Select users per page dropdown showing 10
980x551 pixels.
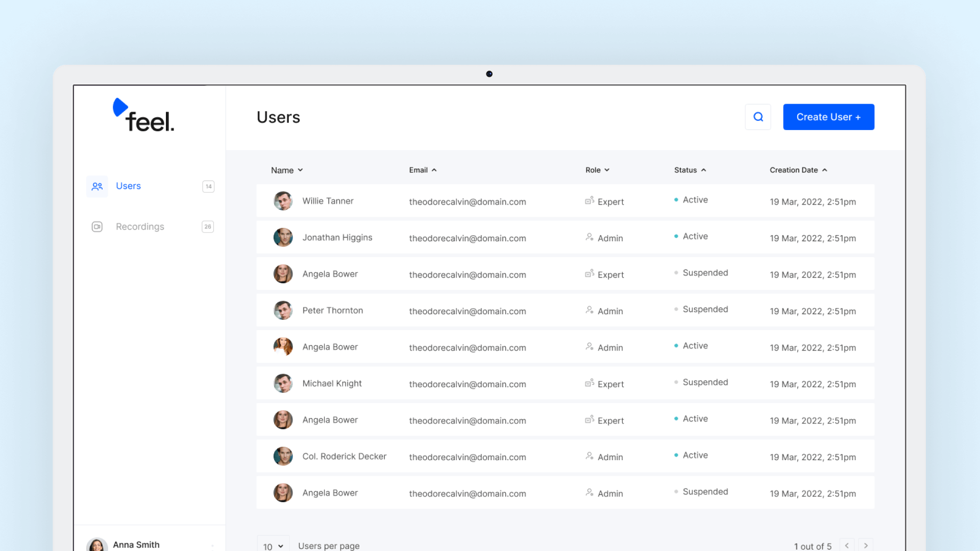271,545
